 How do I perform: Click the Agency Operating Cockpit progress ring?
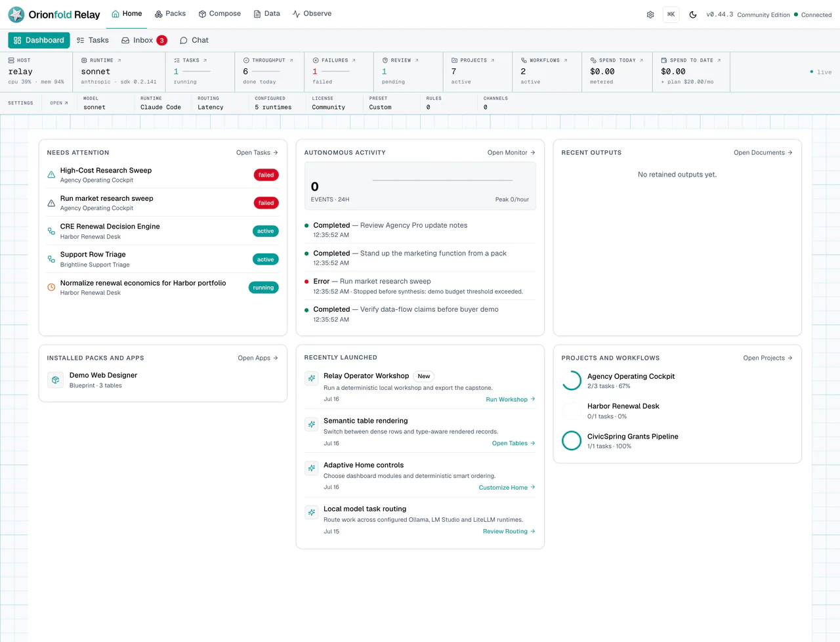[x=572, y=381]
